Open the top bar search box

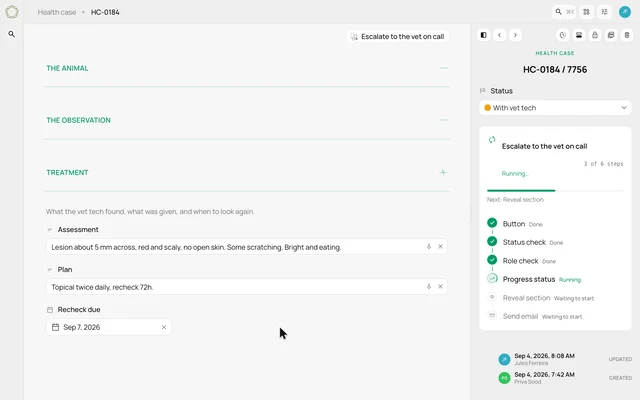coord(564,12)
